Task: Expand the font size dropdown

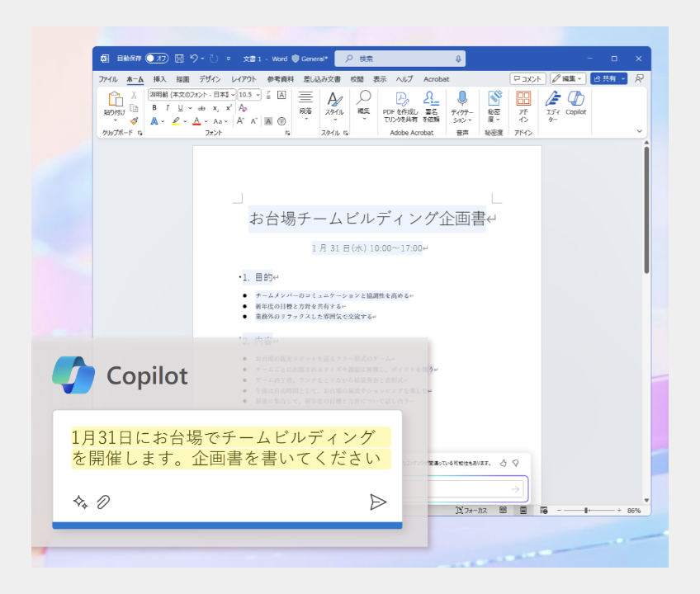Action: (258, 95)
